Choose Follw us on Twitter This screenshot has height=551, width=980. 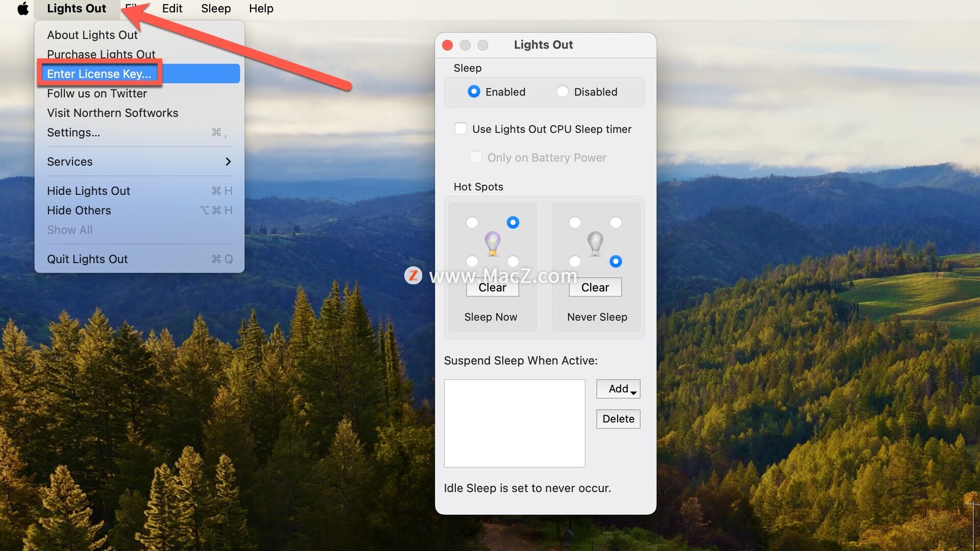[139, 93]
